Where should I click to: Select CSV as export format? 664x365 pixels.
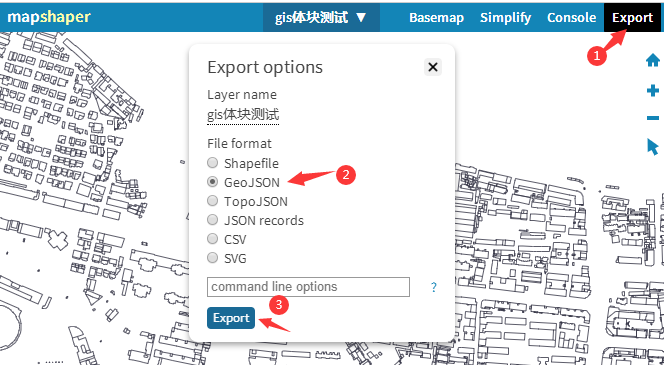click(212, 239)
